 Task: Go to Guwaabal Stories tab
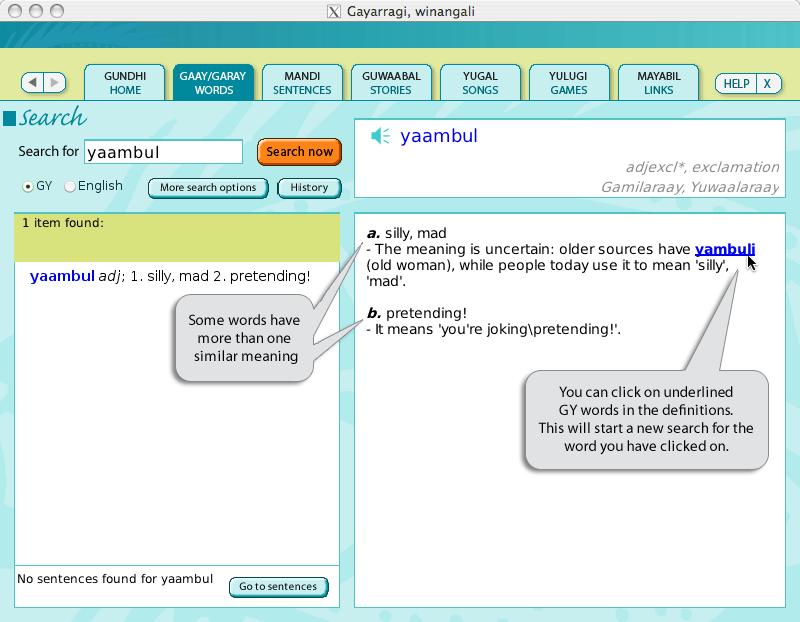pos(391,83)
